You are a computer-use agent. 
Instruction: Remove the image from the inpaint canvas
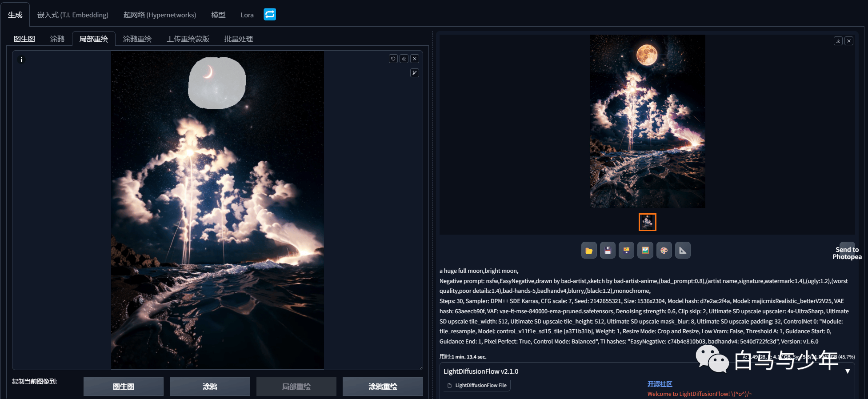point(415,59)
